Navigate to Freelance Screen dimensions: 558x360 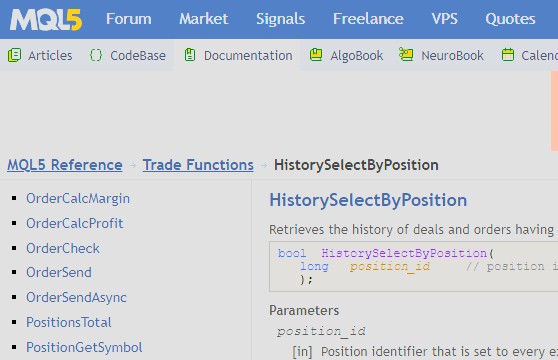[368, 19]
